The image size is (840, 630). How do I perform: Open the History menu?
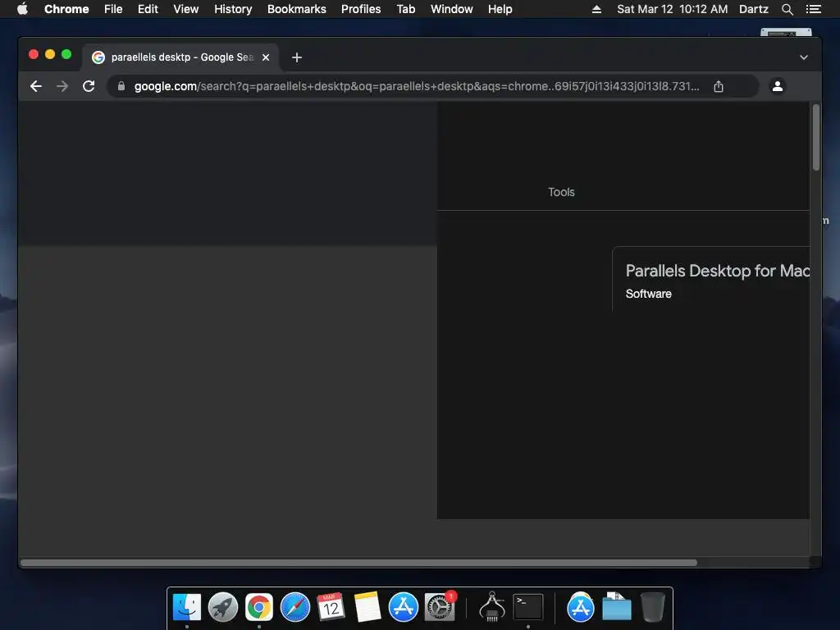[233, 9]
